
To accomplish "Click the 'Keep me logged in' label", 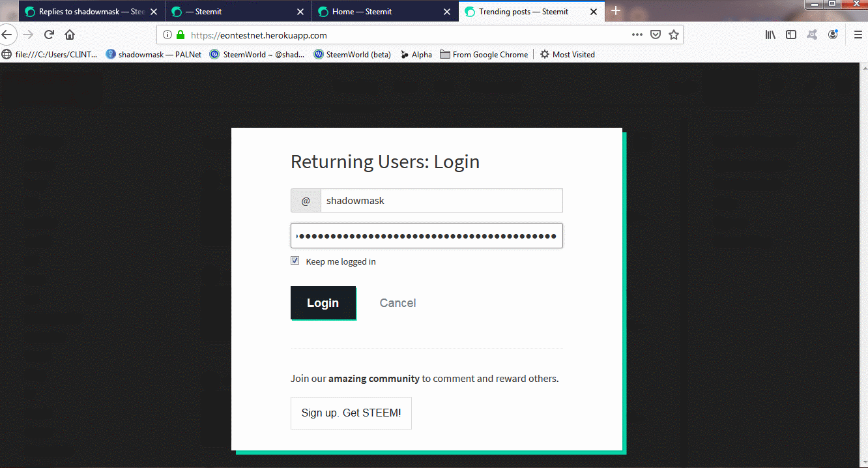I will [341, 262].
